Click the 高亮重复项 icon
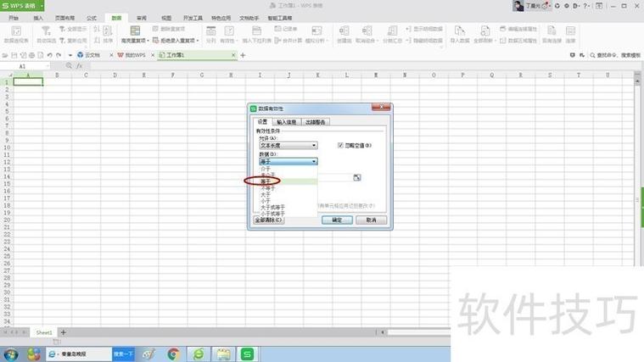644x362 pixels. (135, 31)
